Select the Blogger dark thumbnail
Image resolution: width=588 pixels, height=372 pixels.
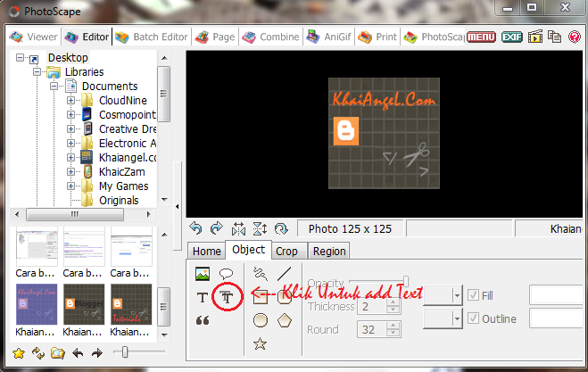pos(84,303)
